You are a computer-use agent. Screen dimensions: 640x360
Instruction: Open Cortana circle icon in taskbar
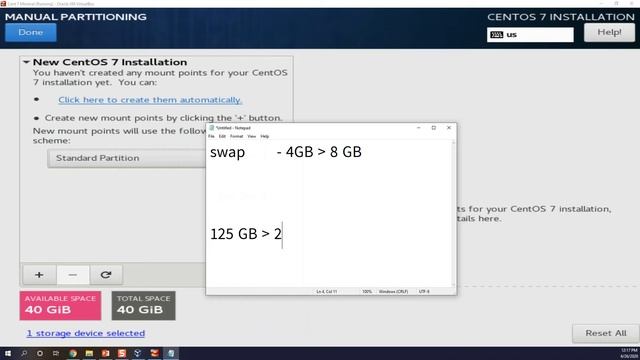click(x=40, y=353)
